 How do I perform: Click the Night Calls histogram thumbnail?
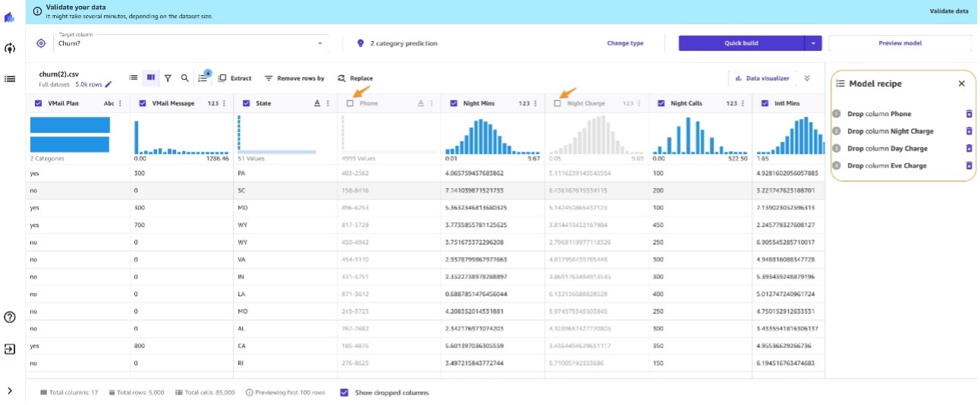(x=699, y=134)
